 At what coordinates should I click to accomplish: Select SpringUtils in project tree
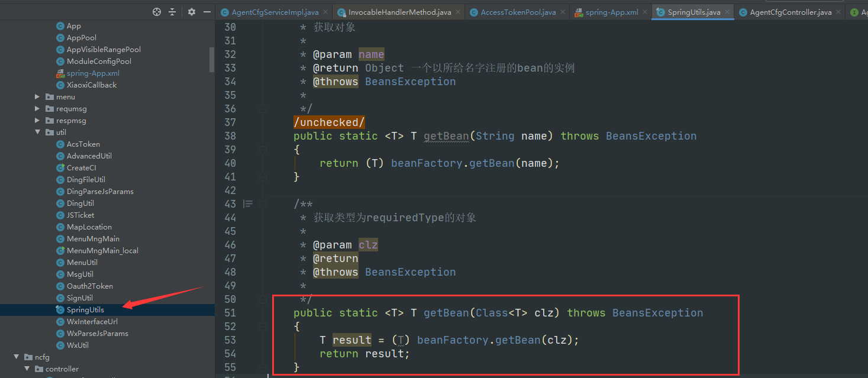tap(85, 310)
